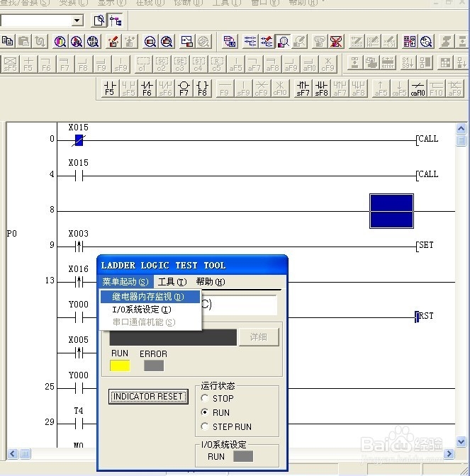Click the X016 pulse contact at step 13
Screen dimensions: 470x476
coord(79,282)
